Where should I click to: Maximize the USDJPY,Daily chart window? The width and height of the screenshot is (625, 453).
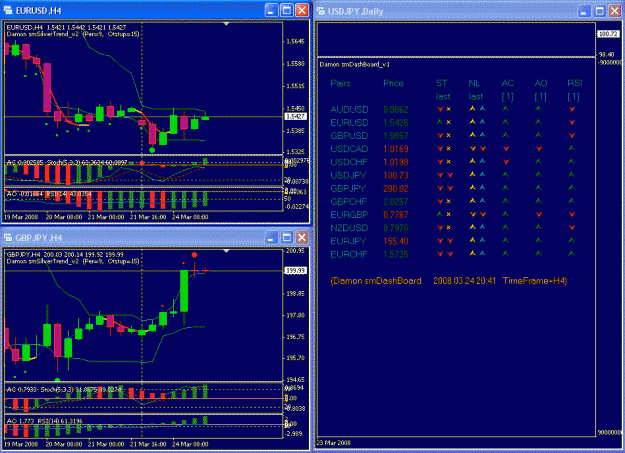pyautogui.click(x=599, y=11)
